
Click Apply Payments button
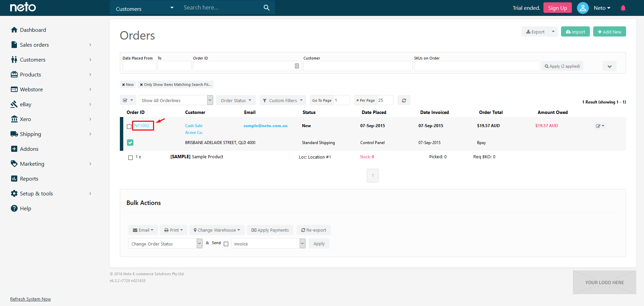click(x=270, y=230)
